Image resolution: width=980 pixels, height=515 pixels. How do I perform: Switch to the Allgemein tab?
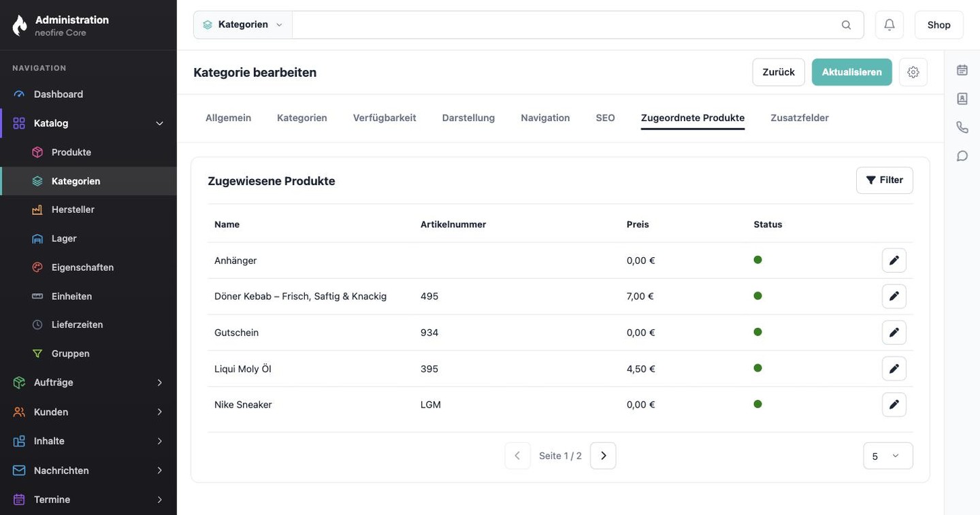click(x=228, y=118)
